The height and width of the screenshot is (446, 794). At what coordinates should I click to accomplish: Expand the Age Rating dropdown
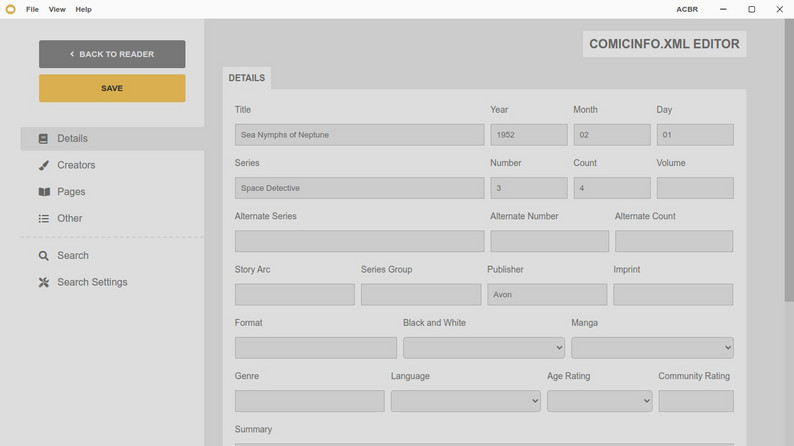[x=600, y=401]
